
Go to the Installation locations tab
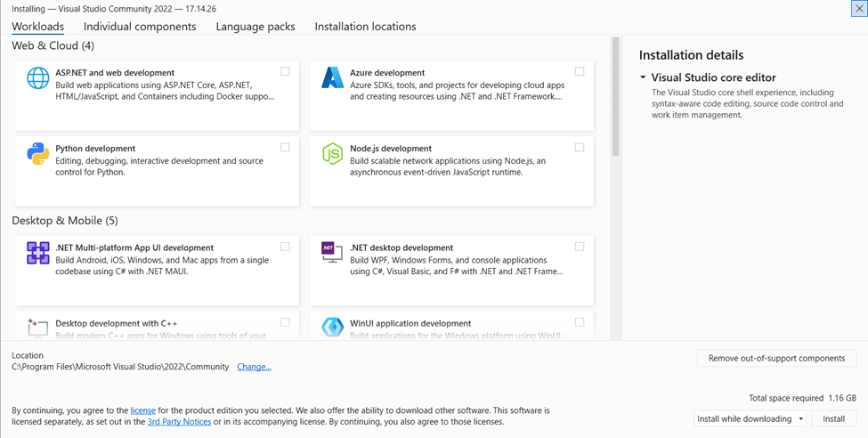(365, 27)
